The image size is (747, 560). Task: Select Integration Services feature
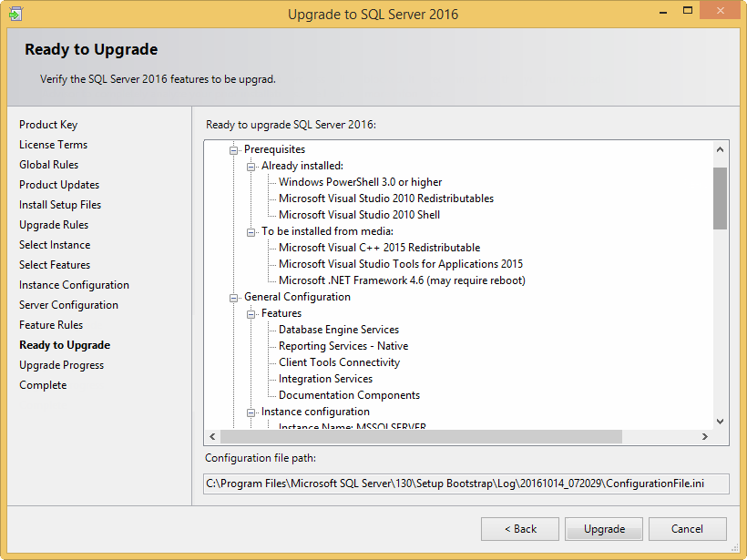pos(325,379)
